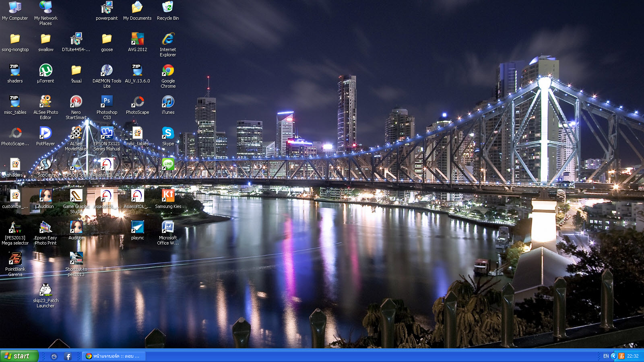
Task: Click the Nero StartSmart icon
Action: pyautogui.click(x=76, y=102)
